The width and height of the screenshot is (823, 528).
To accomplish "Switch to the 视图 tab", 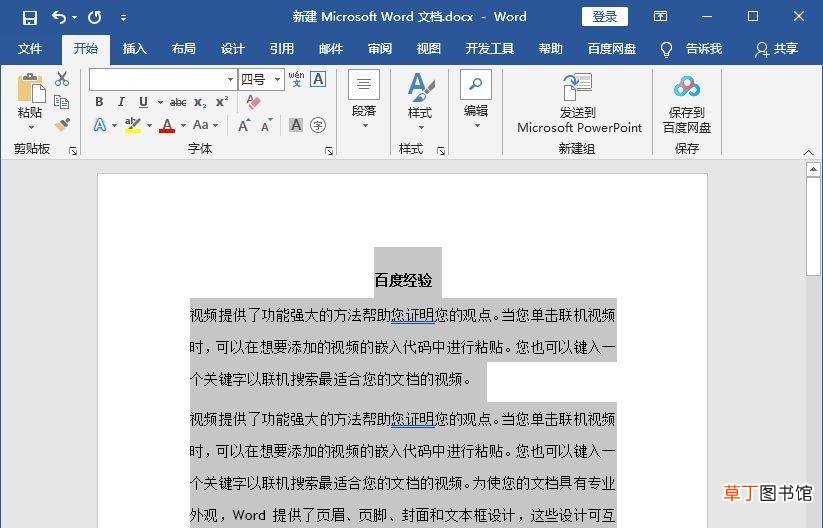I will click(428, 49).
